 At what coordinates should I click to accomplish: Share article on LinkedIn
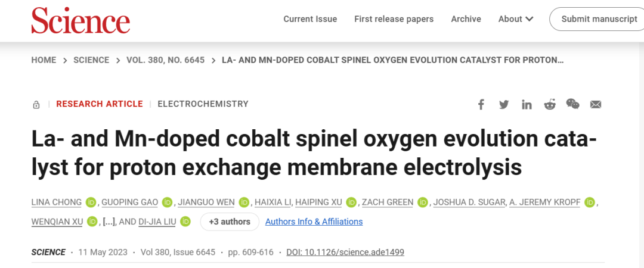[527, 105]
